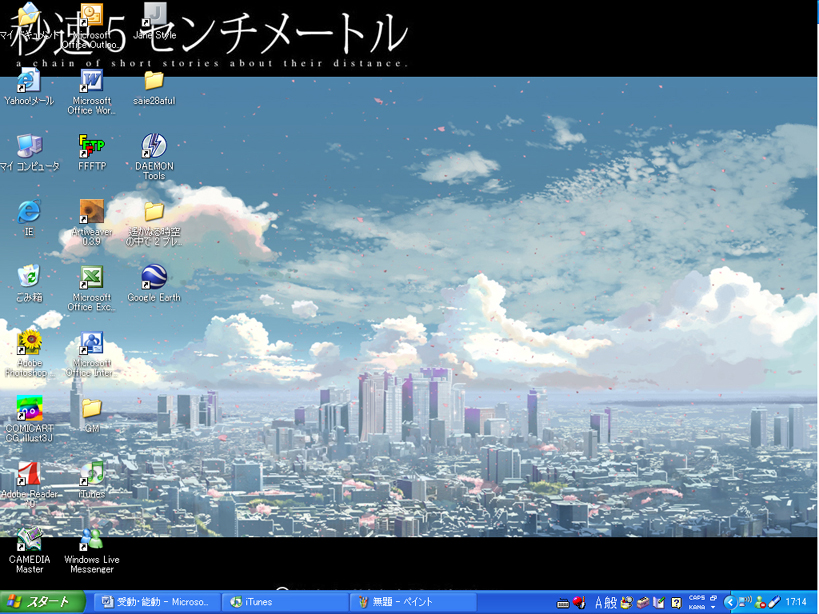
Task: Select the Artweaver 0.3.9 shortcut
Action: (x=91, y=222)
